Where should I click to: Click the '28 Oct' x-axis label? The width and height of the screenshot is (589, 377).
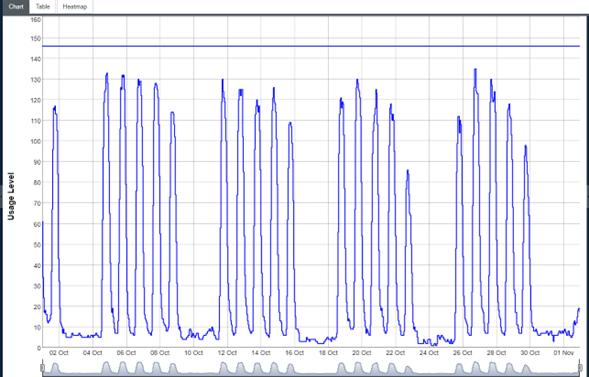[x=496, y=353]
